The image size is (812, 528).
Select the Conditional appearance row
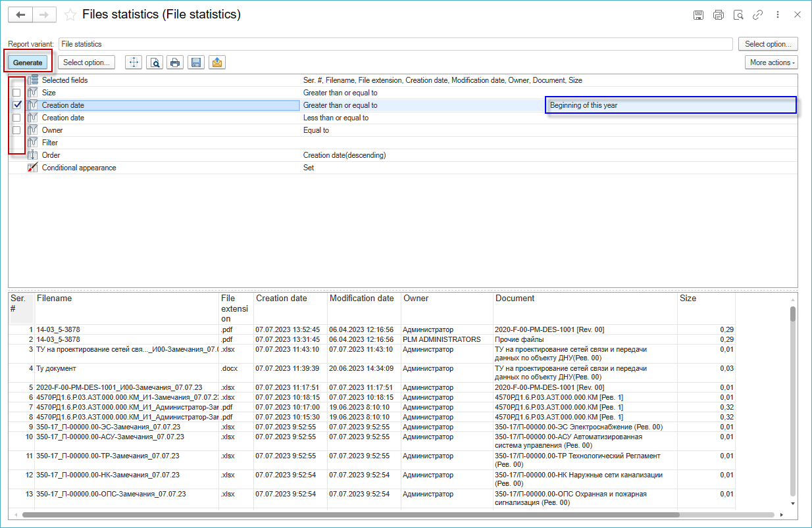pos(79,168)
